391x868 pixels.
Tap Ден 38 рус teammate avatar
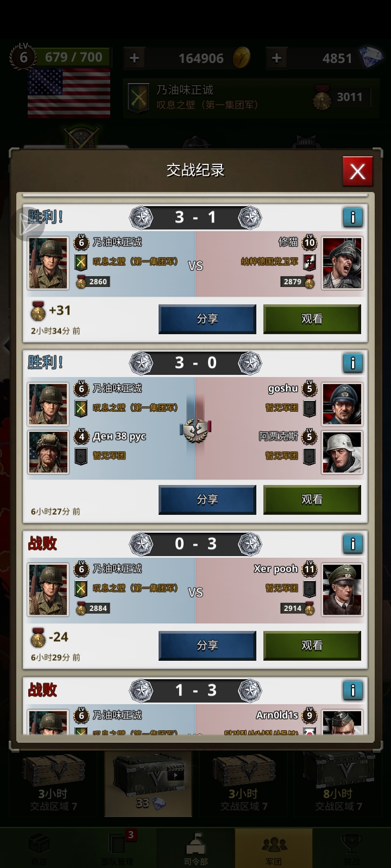pyautogui.click(x=49, y=452)
